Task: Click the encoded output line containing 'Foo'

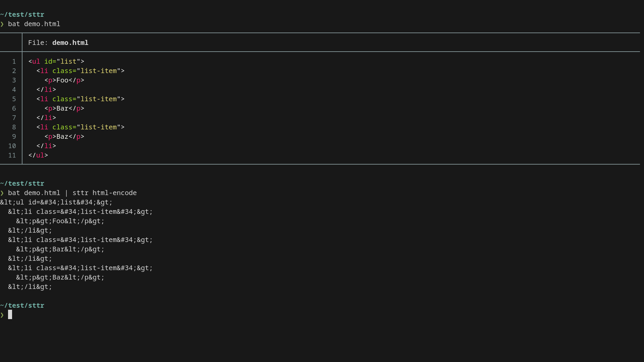Action: pyautogui.click(x=60, y=221)
